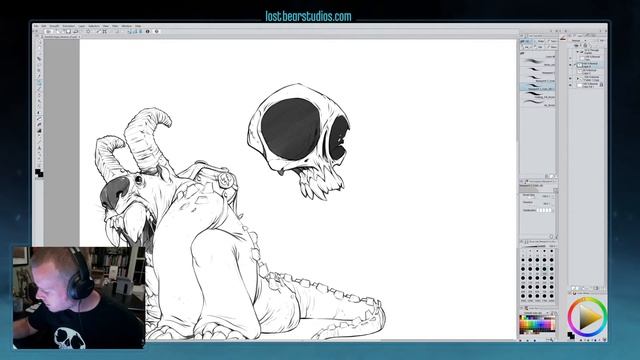Click the New document icon in command bar
This screenshot has height=360, width=640.
click(x=58, y=31)
